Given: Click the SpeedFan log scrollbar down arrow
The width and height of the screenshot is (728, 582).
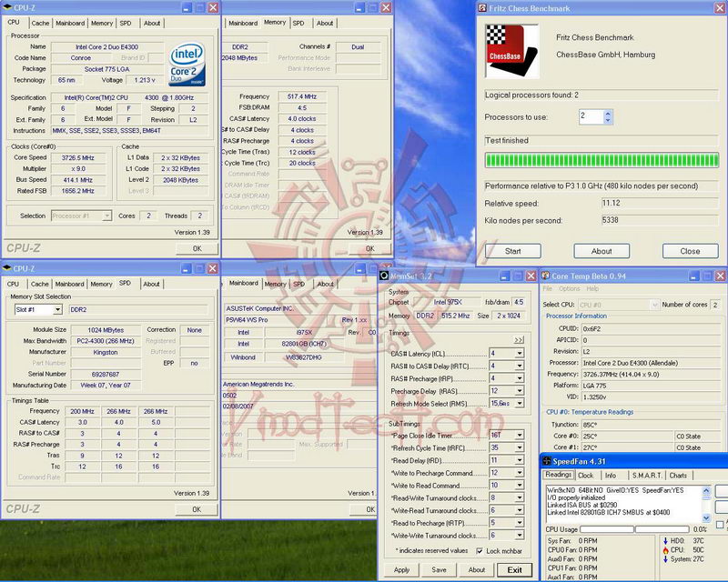Looking at the screenshot, I should coord(706,518).
